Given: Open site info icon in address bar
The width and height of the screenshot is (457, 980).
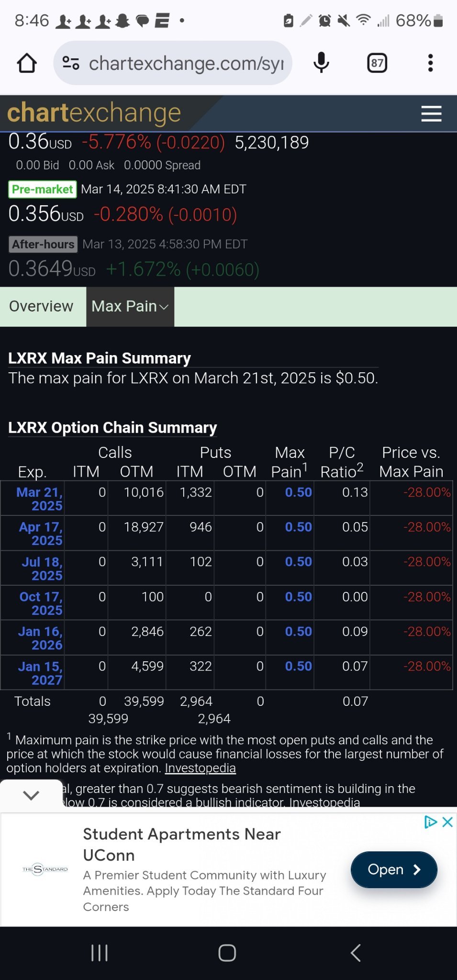Looking at the screenshot, I should click(71, 63).
